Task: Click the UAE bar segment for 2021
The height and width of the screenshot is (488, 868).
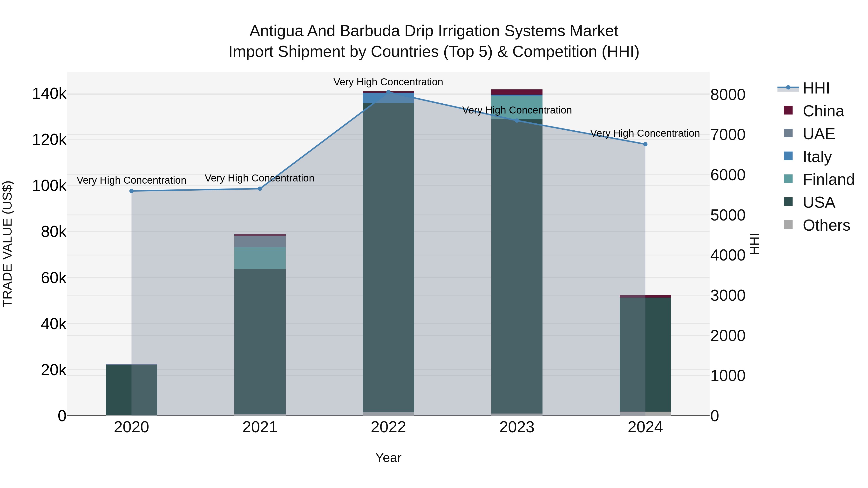Action: tap(260, 241)
